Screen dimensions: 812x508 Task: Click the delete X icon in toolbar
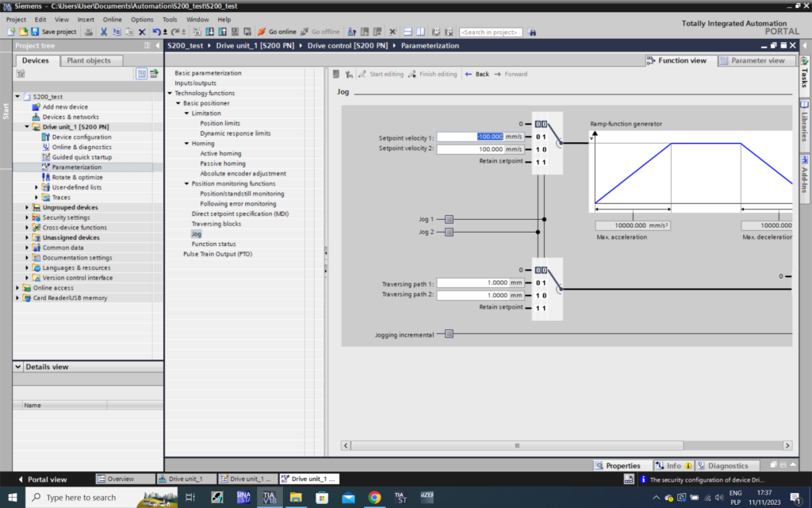(142, 32)
